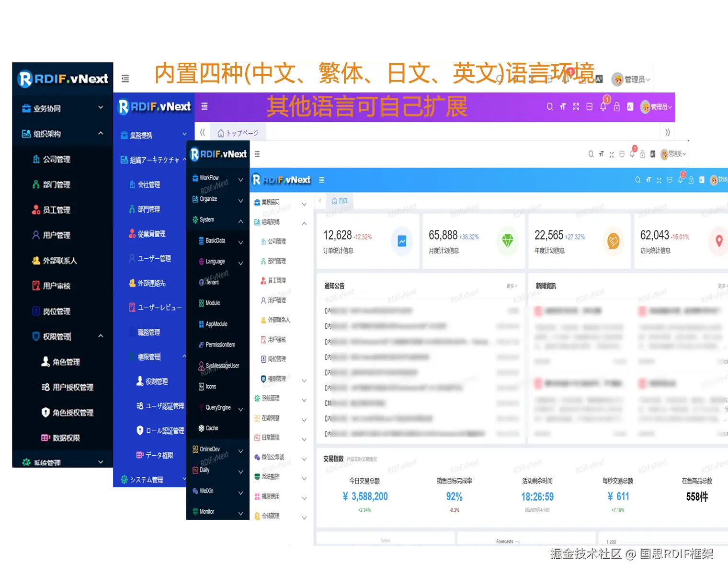Click 更多 link beside 新闻资讯
This screenshot has height=575, width=728.
[x=722, y=285]
